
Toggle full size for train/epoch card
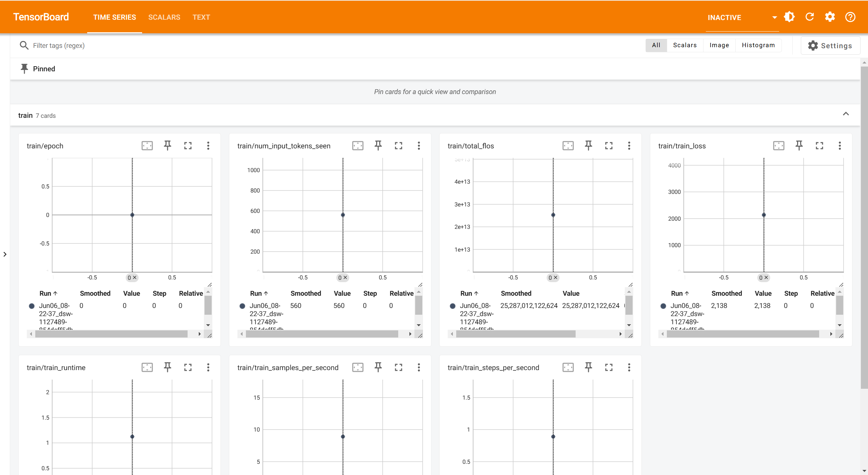pos(188,146)
